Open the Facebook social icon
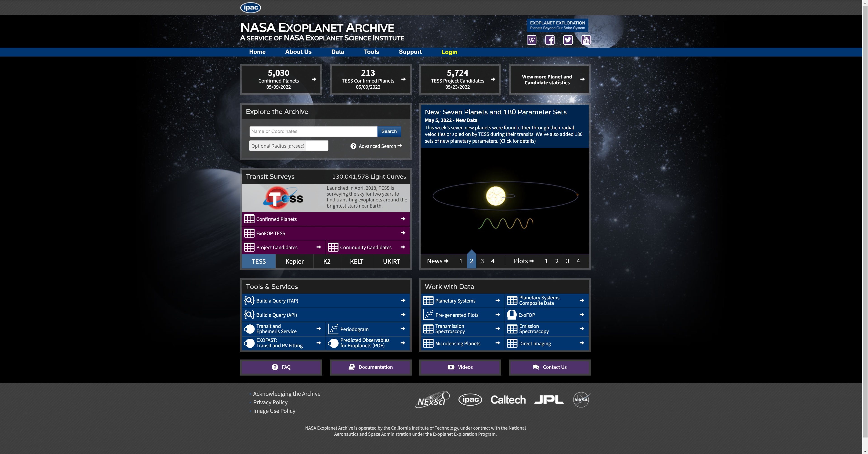Screen dimensions: 868x454 pyautogui.click(x=550, y=40)
